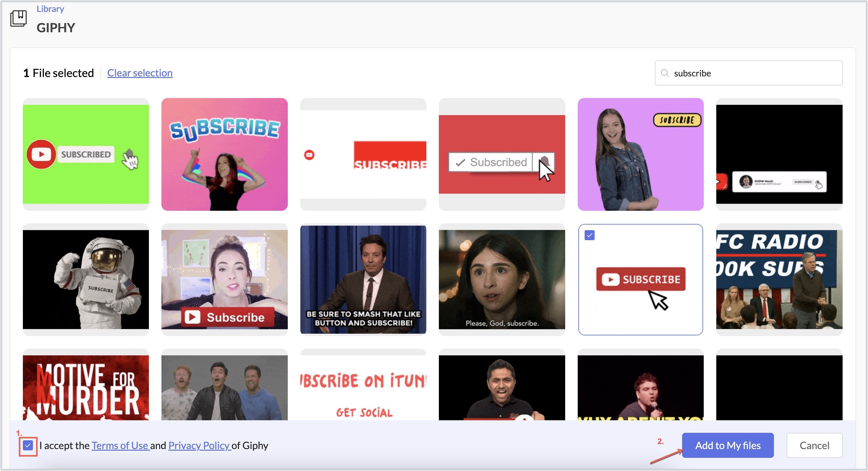Select the white GIF with red SUBSCRIBE banner
Screen dimensions: 868x471
point(363,154)
